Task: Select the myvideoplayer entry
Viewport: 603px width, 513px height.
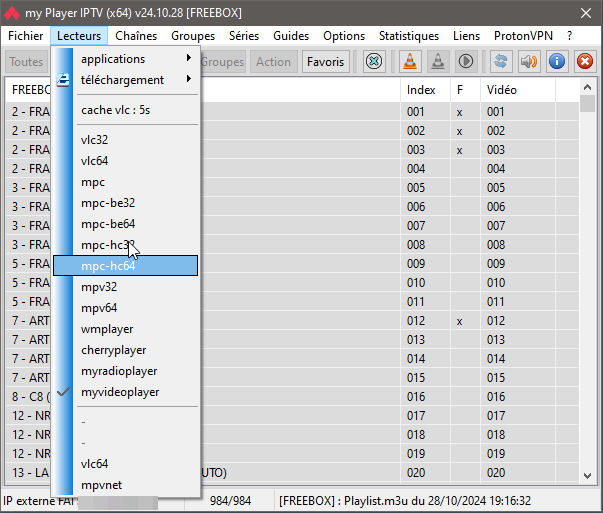Action: pos(125,392)
